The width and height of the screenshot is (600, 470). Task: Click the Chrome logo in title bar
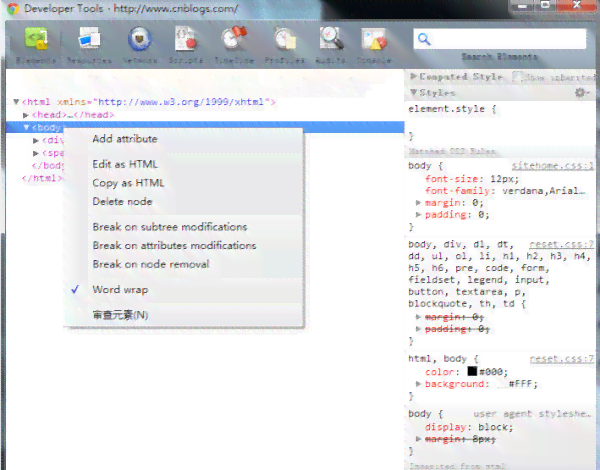pyautogui.click(x=13, y=8)
